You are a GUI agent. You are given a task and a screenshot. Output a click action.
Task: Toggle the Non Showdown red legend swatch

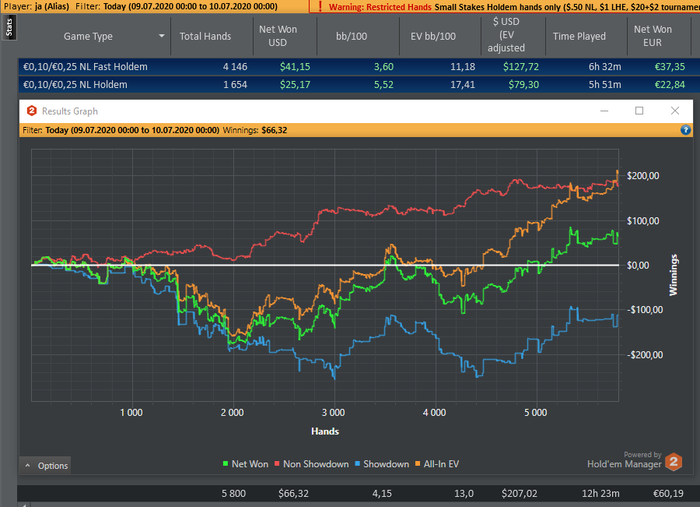pos(277,464)
